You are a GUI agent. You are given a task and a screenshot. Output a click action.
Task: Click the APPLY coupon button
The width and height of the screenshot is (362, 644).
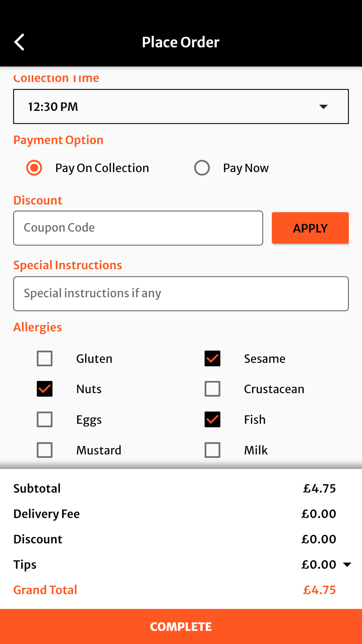coord(310,228)
